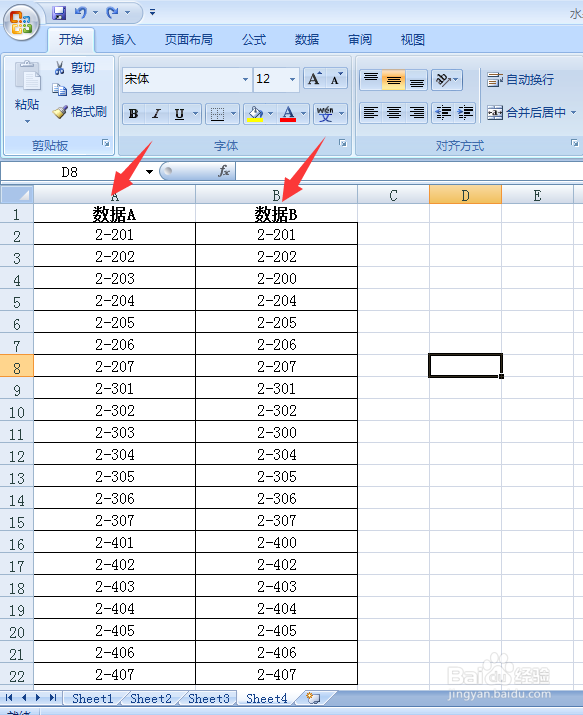Click the fx insert function icon
The height and width of the screenshot is (715, 583).
coord(224,171)
